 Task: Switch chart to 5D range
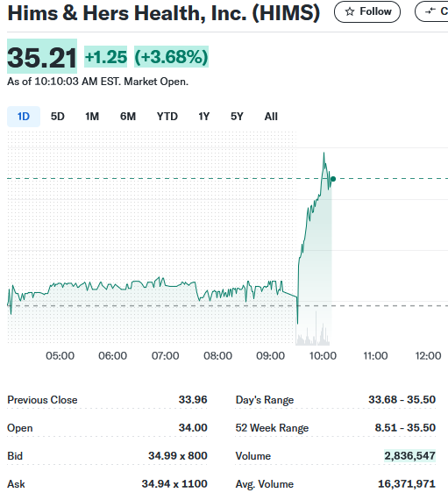[x=58, y=117]
